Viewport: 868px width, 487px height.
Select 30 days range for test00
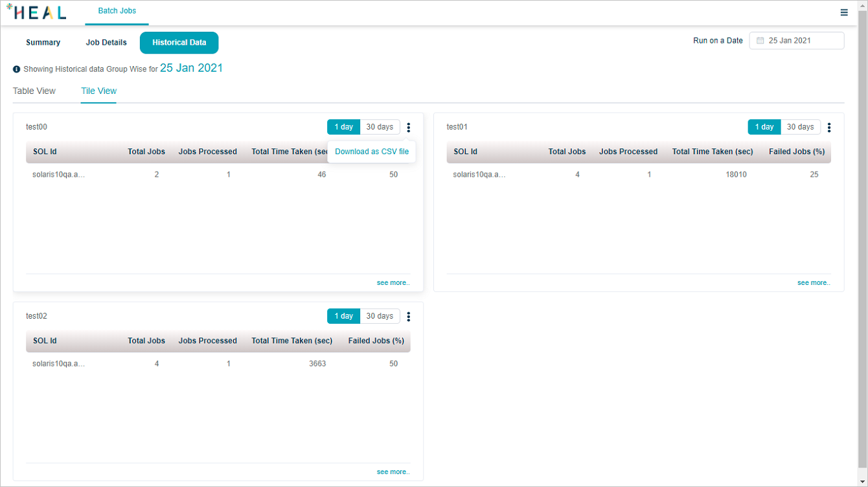[380, 127]
